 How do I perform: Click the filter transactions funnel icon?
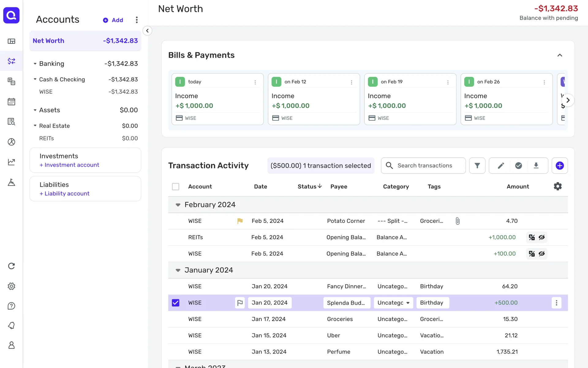click(477, 166)
